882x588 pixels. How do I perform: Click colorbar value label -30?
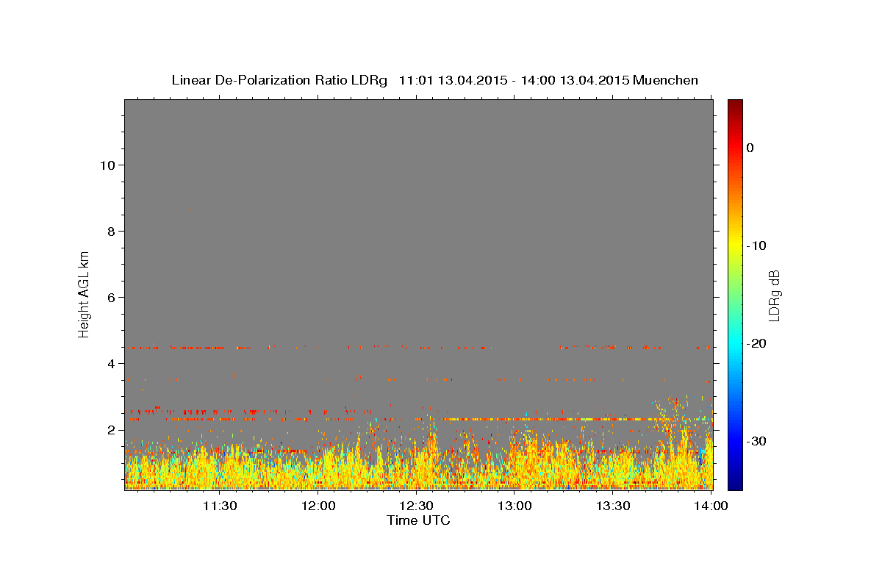pyautogui.click(x=756, y=441)
